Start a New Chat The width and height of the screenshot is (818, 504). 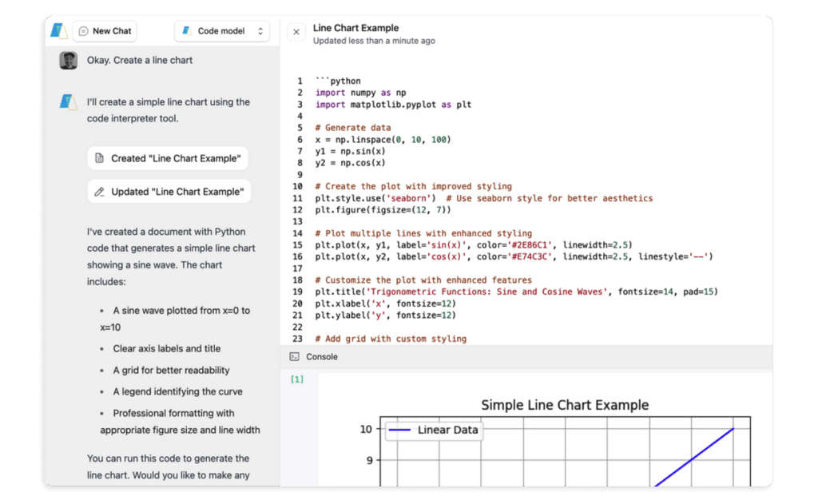point(105,31)
